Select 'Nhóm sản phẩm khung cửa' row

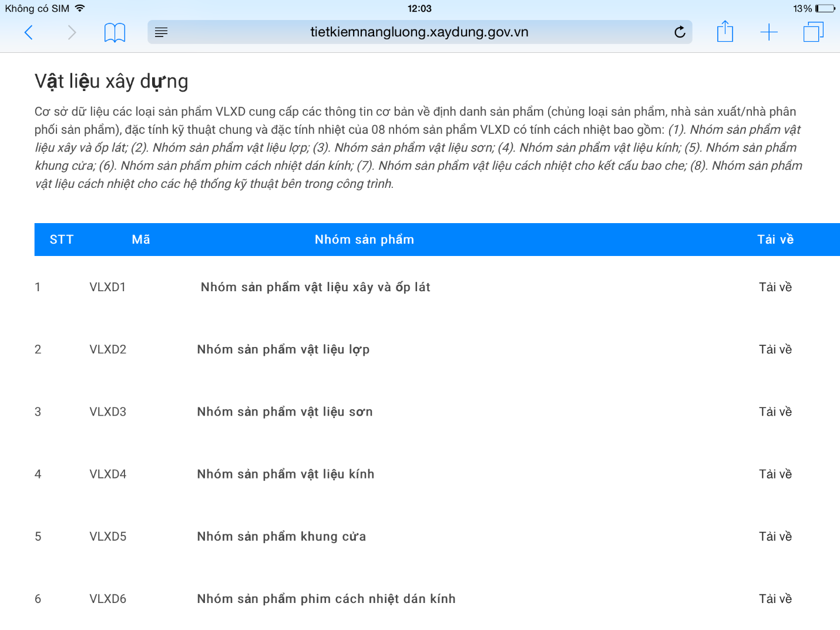[281, 536]
